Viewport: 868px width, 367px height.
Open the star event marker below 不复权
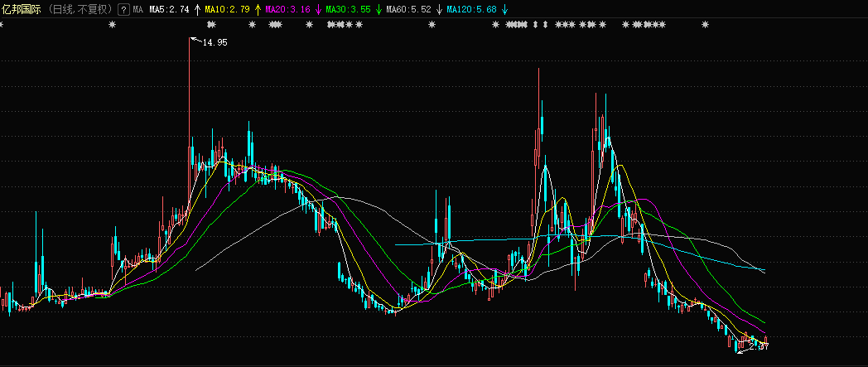(113, 24)
